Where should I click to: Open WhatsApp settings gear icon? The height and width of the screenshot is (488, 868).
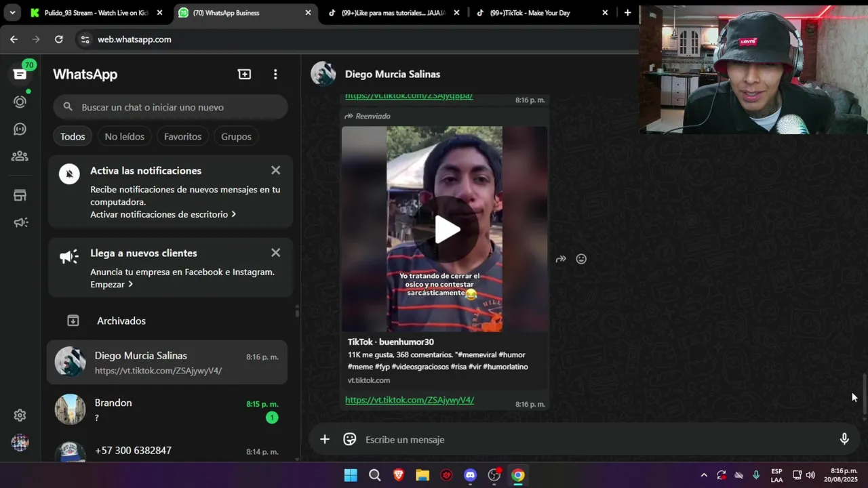[20, 415]
